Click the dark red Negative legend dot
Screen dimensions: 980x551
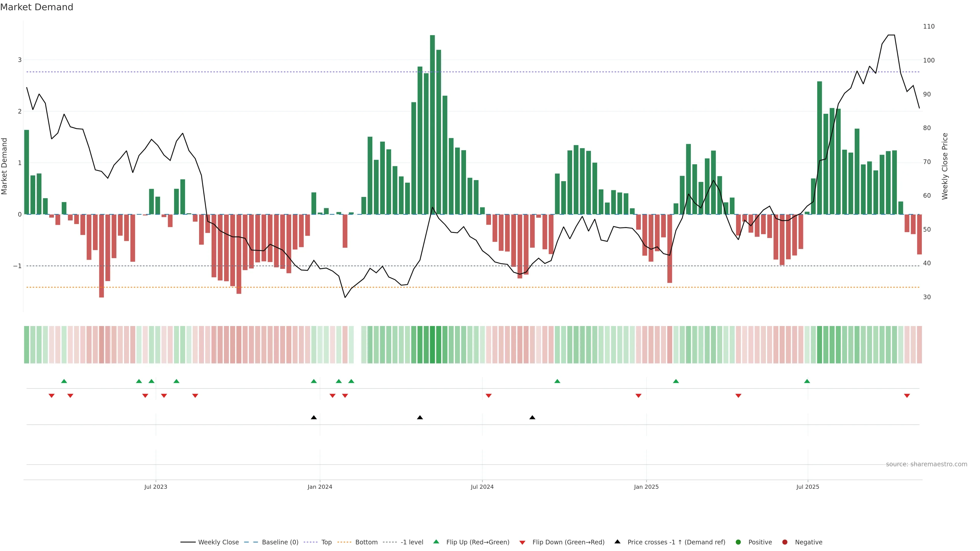785,542
